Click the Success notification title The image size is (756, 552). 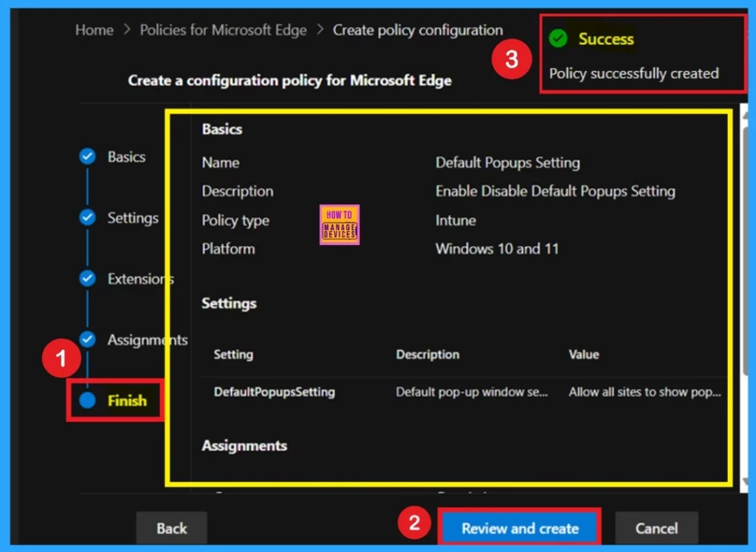[606, 38]
